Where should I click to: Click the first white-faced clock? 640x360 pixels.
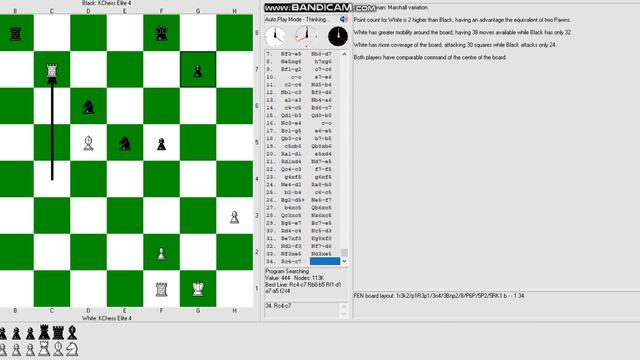[x=276, y=36]
